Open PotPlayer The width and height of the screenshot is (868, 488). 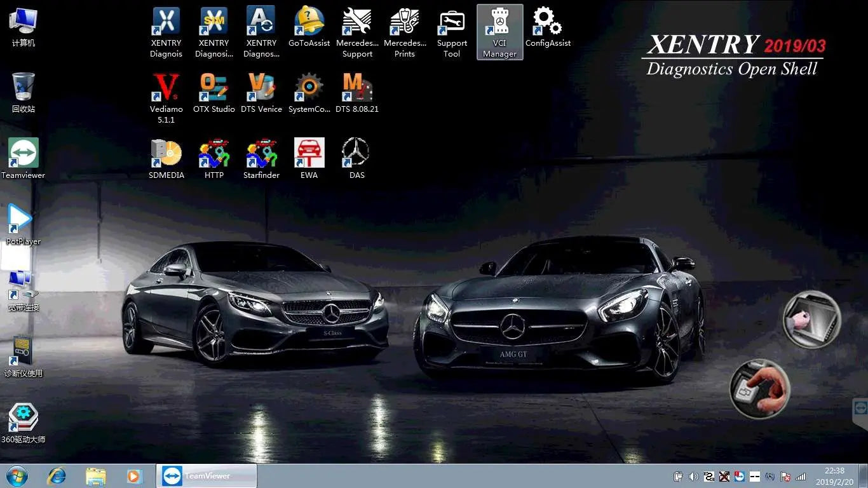(19, 219)
